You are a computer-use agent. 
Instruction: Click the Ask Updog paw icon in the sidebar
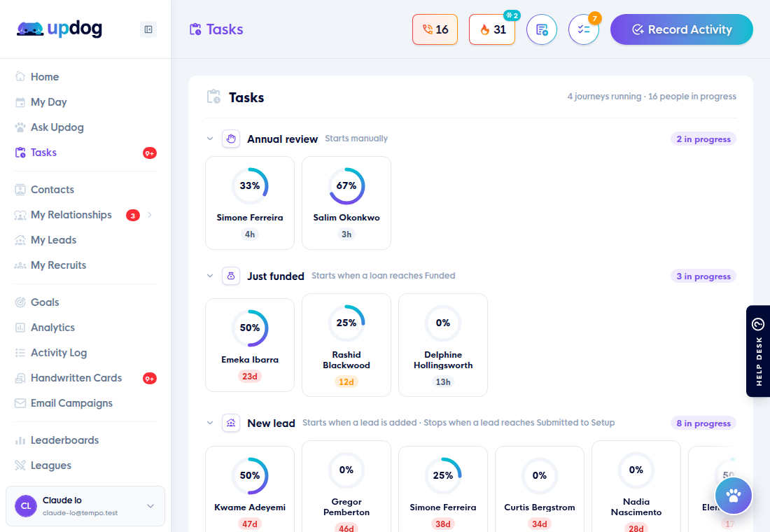(20, 127)
